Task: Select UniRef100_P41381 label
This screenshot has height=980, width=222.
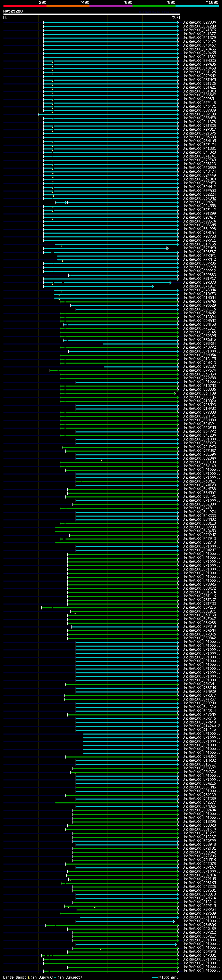Action: point(199,149)
